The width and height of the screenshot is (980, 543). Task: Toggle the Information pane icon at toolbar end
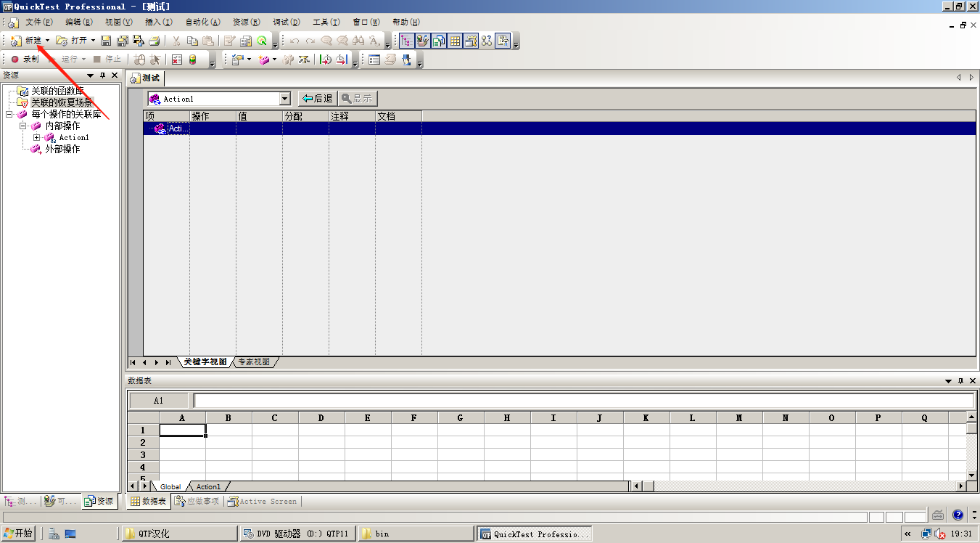[x=503, y=41]
